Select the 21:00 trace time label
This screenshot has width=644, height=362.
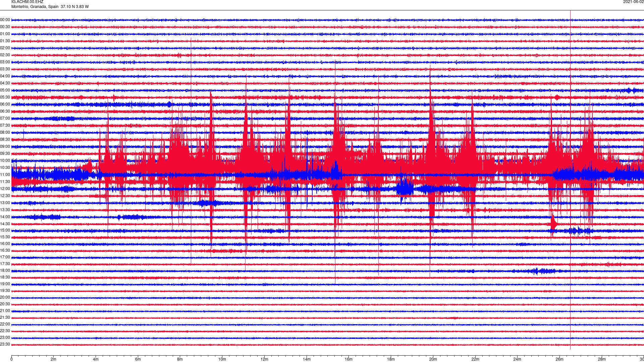click(5, 311)
